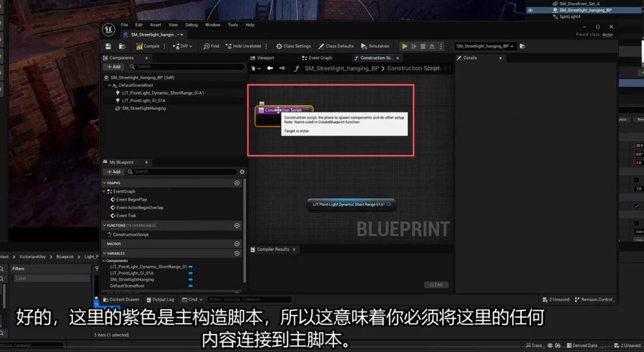644x352 pixels.
Task: Click the Save blueprint icon
Action: click(x=108, y=47)
